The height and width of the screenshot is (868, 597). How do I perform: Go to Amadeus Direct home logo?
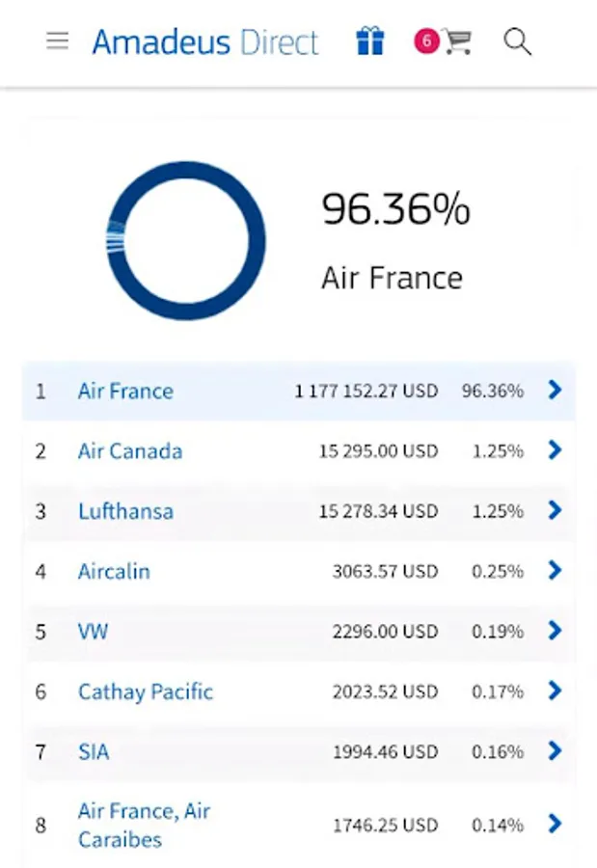point(204,42)
